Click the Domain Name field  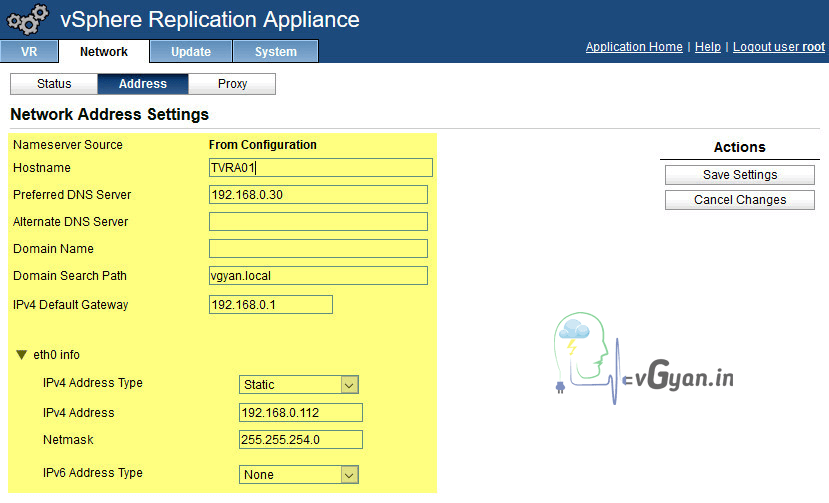tap(318, 249)
